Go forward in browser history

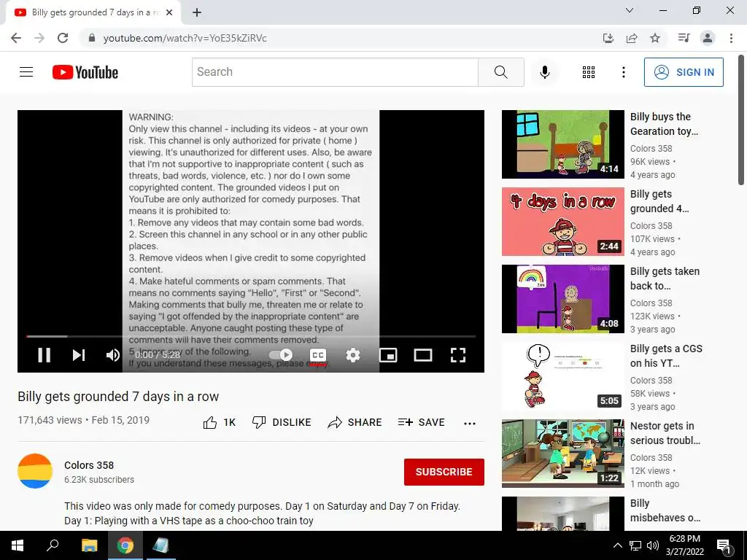pos(39,38)
